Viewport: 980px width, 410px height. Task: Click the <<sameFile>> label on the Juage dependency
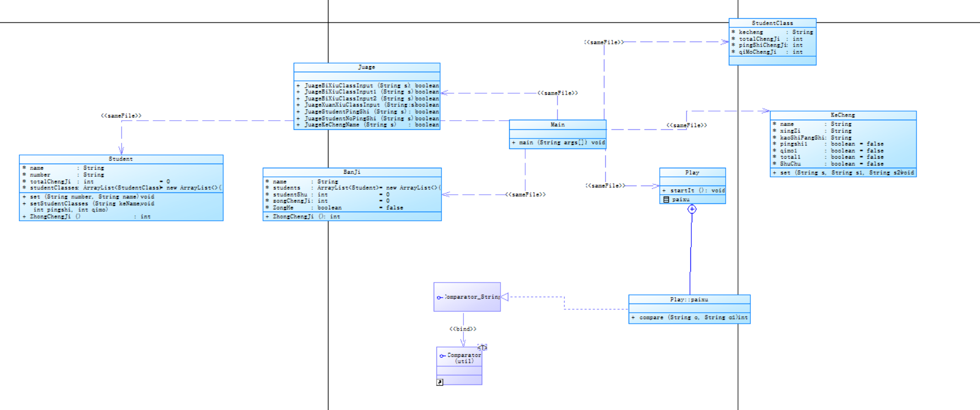[558, 93]
